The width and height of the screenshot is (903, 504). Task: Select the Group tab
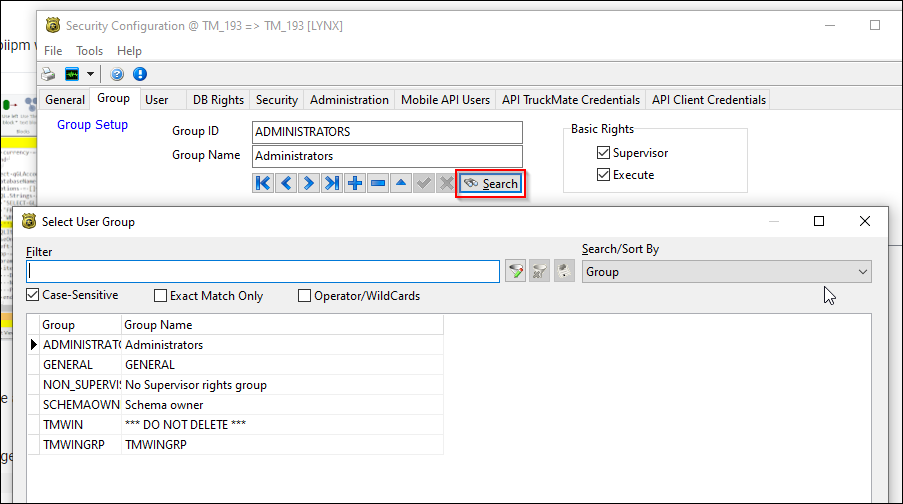[113, 98]
